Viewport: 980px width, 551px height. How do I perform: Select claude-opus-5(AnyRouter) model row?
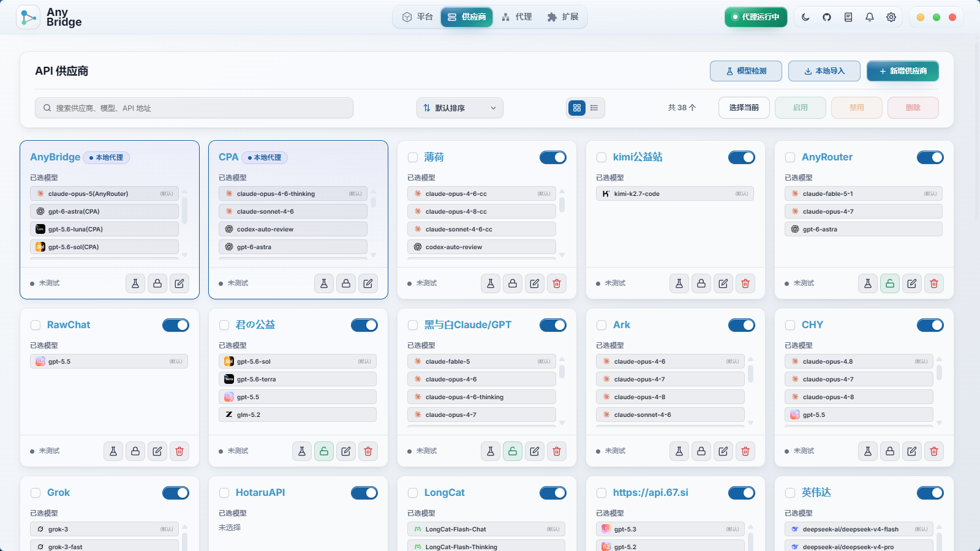tap(104, 194)
